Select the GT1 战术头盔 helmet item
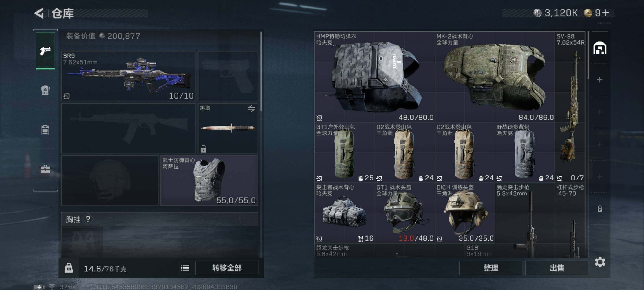 coord(405,213)
